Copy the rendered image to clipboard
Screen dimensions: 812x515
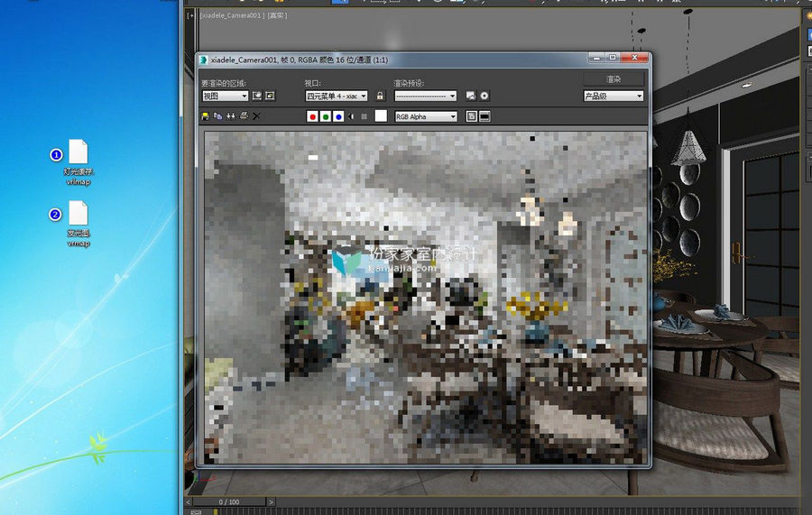point(218,116)
